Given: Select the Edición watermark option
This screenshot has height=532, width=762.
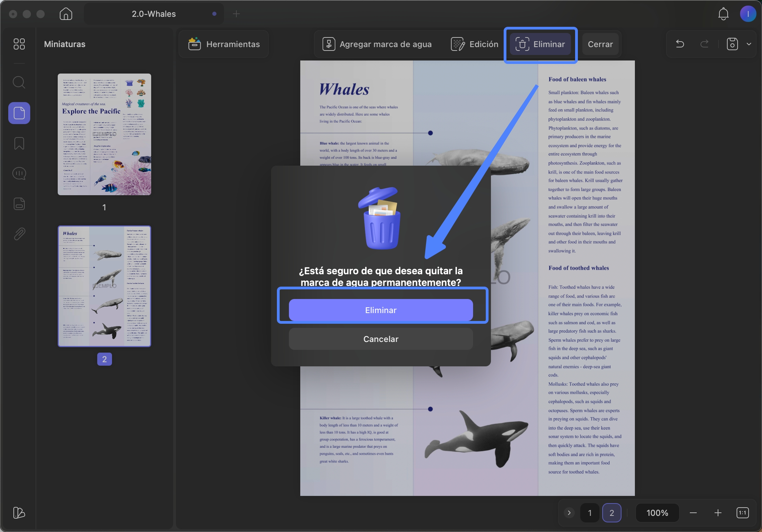Looking at the screenshot, I should [475, 44].
